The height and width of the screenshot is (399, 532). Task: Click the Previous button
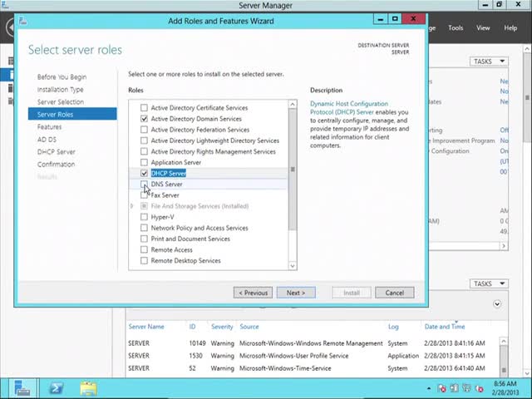[x=253, y=293]
